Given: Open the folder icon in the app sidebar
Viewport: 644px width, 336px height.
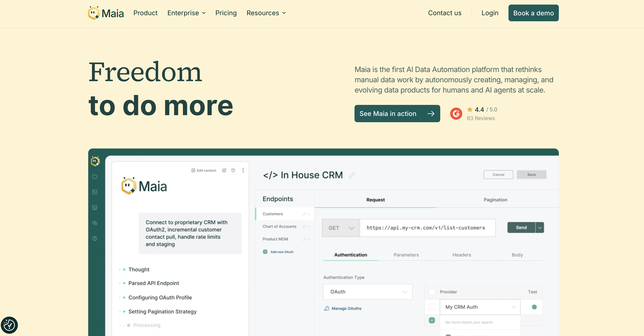Looking at the screenshot, I should point(95,177).
